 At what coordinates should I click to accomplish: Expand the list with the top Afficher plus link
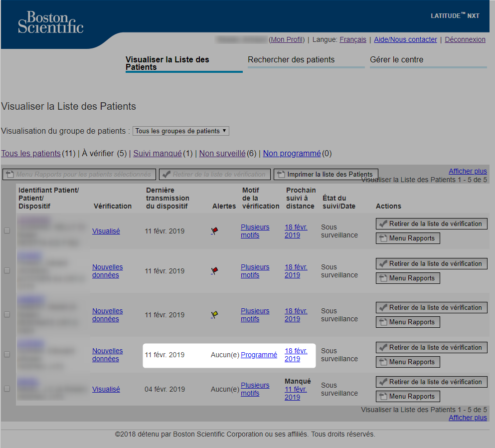coord(468,171)
